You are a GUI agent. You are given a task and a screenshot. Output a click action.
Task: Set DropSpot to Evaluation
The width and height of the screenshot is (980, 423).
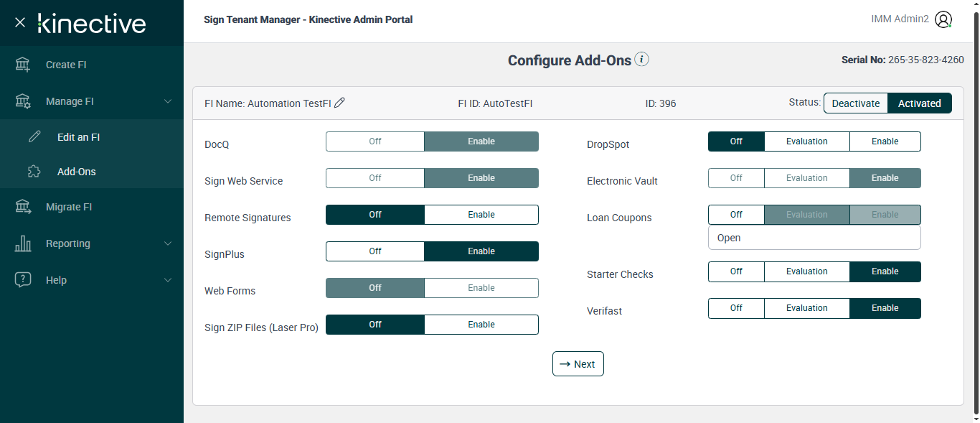(806, 141)
